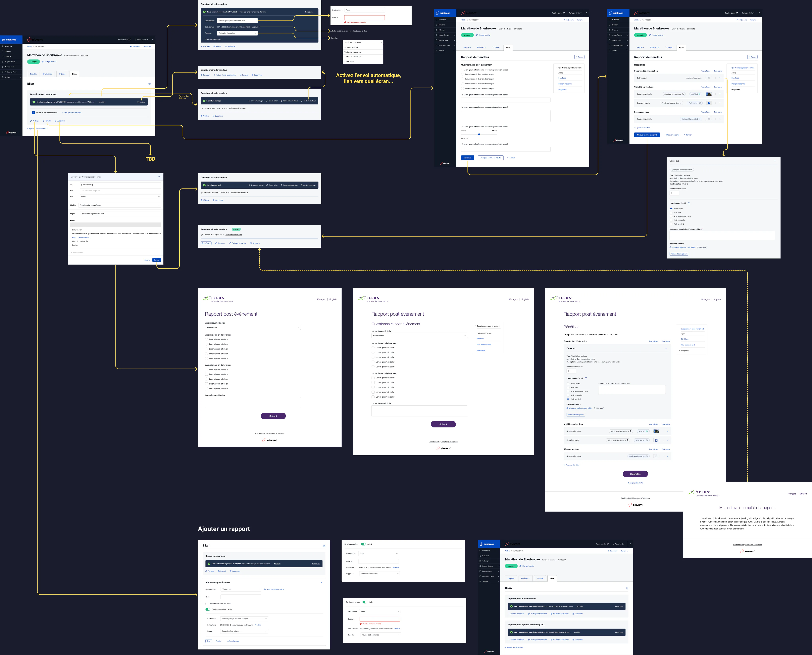Click Dashboard home icon in Questionnaire demandeur frame sidebar
The width and height of the screenshot is (812, 655).
3,46
